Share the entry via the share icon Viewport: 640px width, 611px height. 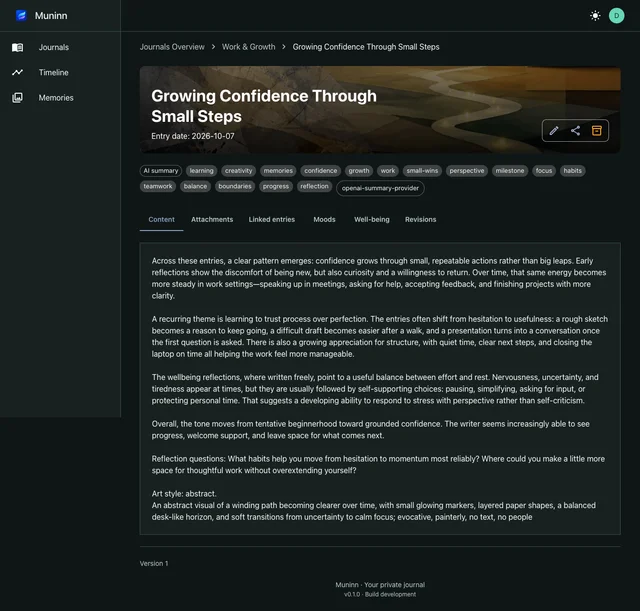[x=575, y=131]
